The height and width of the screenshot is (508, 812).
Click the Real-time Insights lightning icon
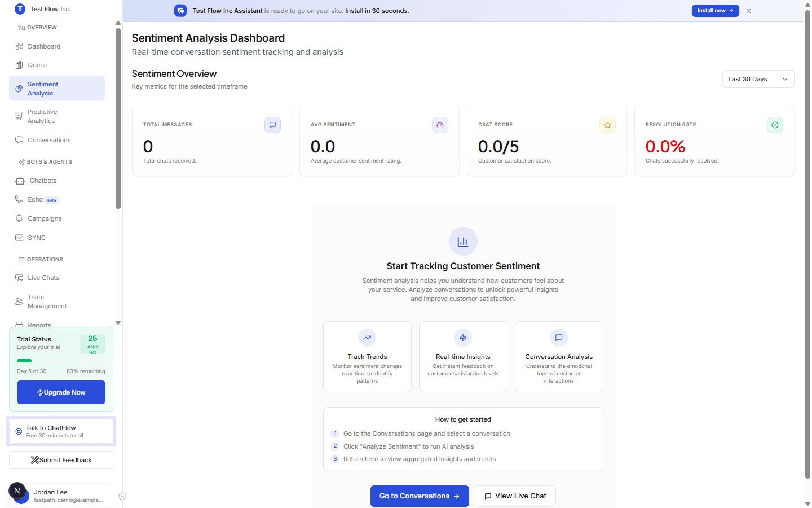click(x=463, y=338)
